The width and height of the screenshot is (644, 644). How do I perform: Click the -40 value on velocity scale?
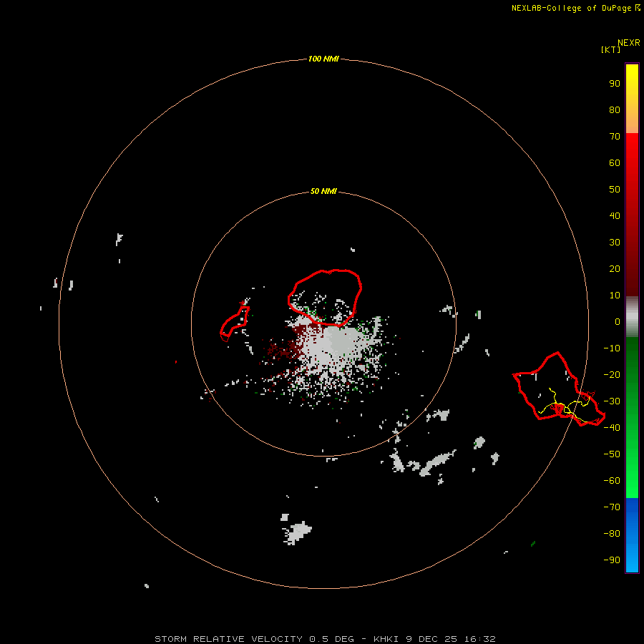point(612,428)
